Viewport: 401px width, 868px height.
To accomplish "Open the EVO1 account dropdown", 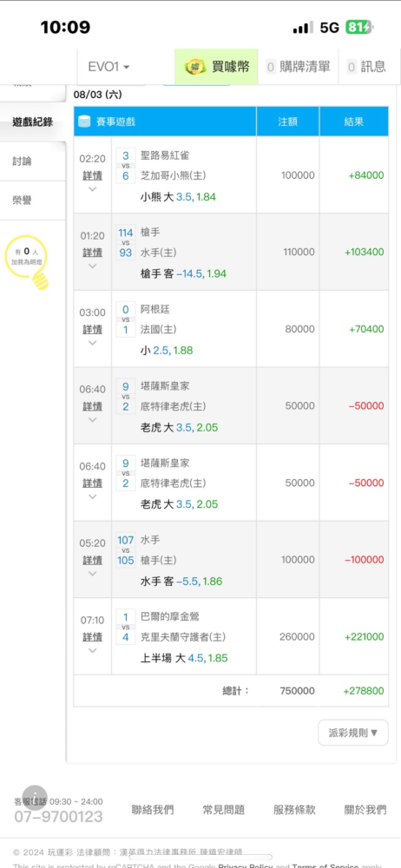I will (x=109, y=67).
